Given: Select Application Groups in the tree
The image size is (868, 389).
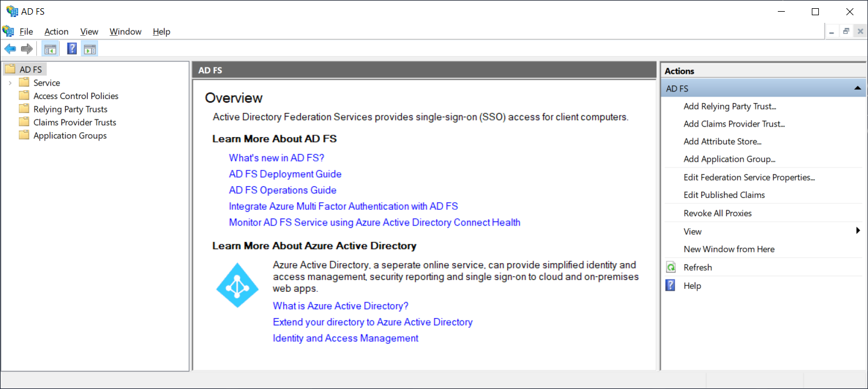Looking at the screenshot, I should point(70,136).
